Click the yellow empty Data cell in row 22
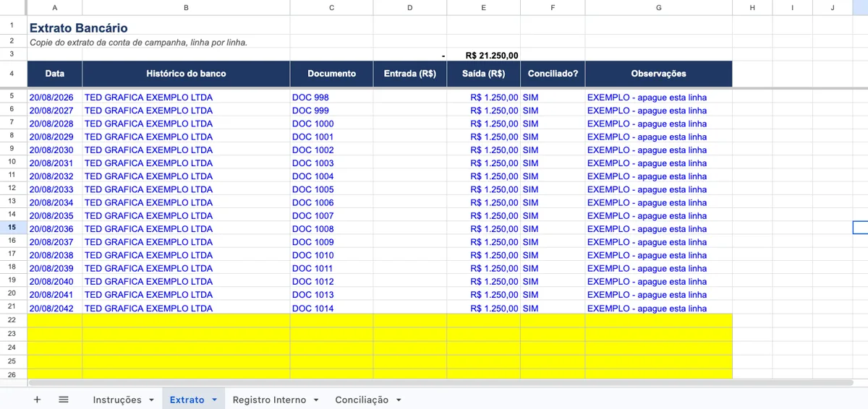The width and height of the screenshot is (868, 409). click(x=55, y=320)
